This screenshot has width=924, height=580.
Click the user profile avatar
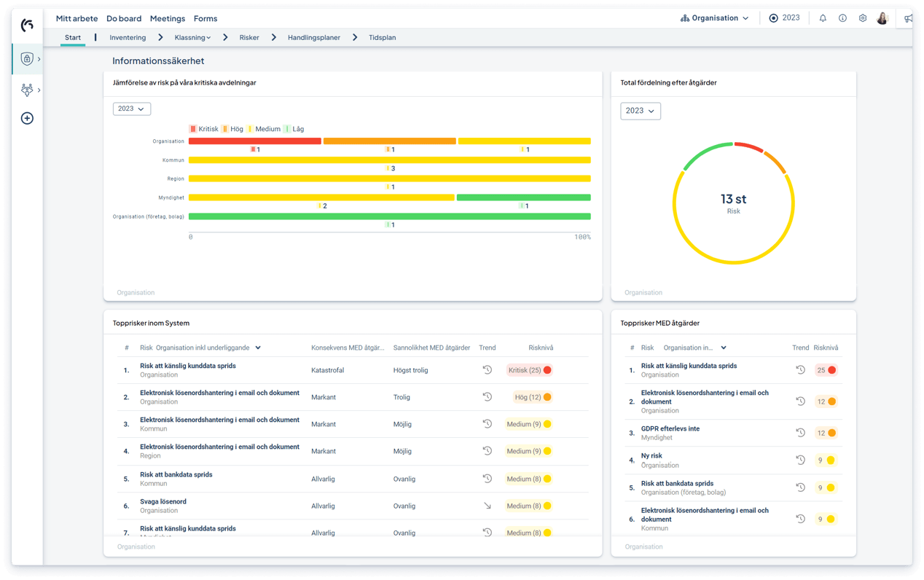click(882, 18)
